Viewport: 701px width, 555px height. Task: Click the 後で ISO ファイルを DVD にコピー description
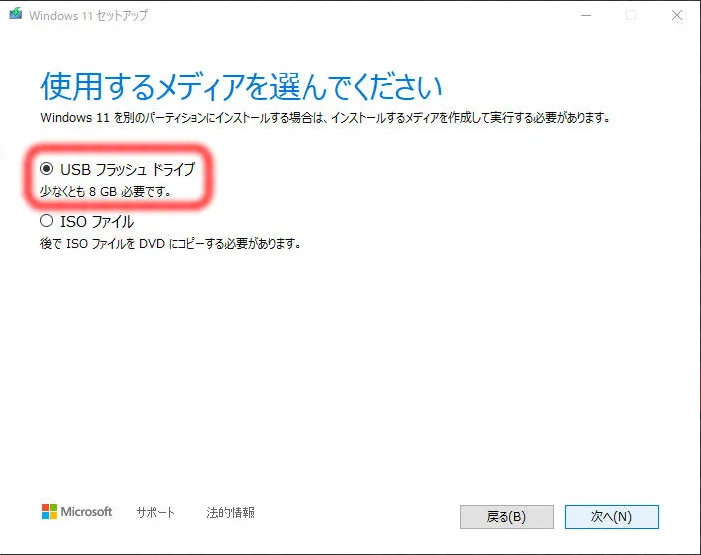pos(170,244)
